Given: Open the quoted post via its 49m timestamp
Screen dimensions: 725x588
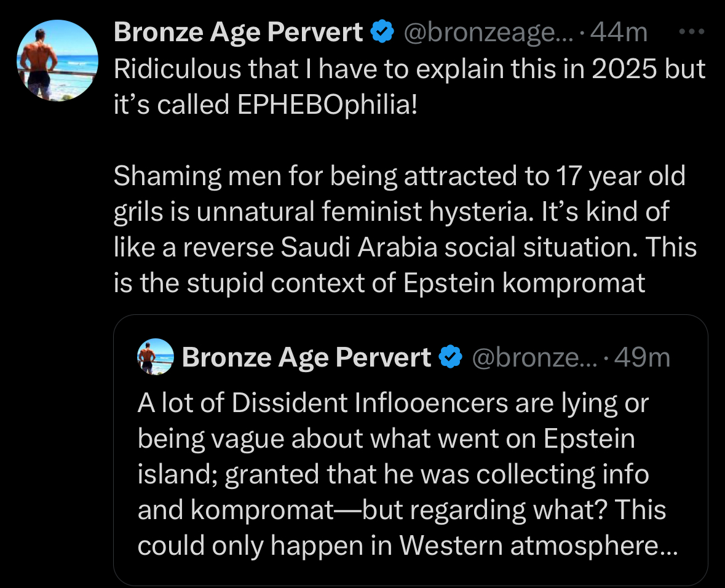Looking at the screenshot, I should click(642, 357).
